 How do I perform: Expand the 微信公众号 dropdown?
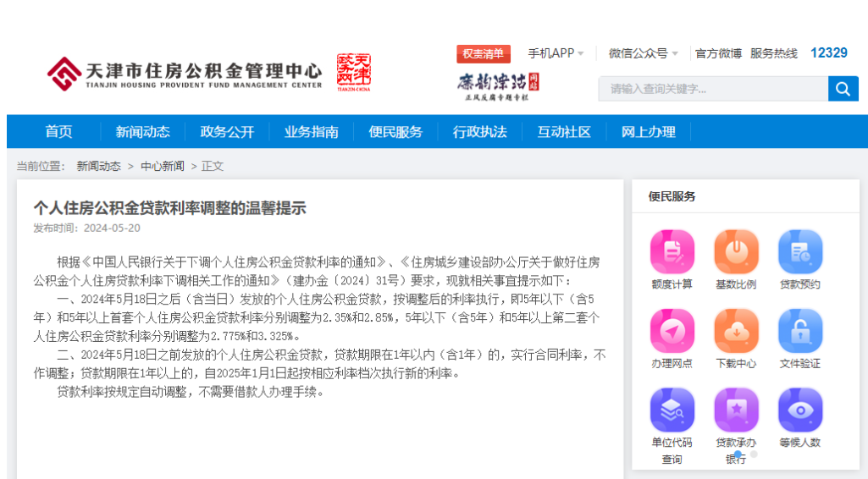(644, 53)
